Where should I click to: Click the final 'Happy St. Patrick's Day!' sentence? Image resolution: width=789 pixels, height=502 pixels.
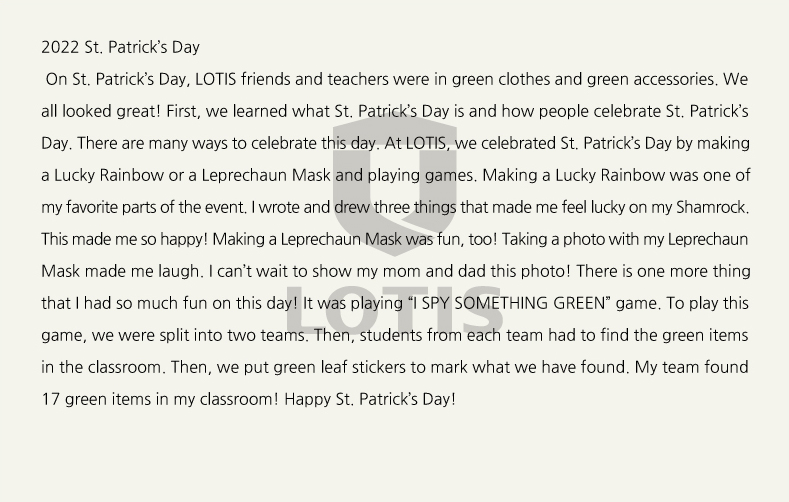tap(370, 399)
